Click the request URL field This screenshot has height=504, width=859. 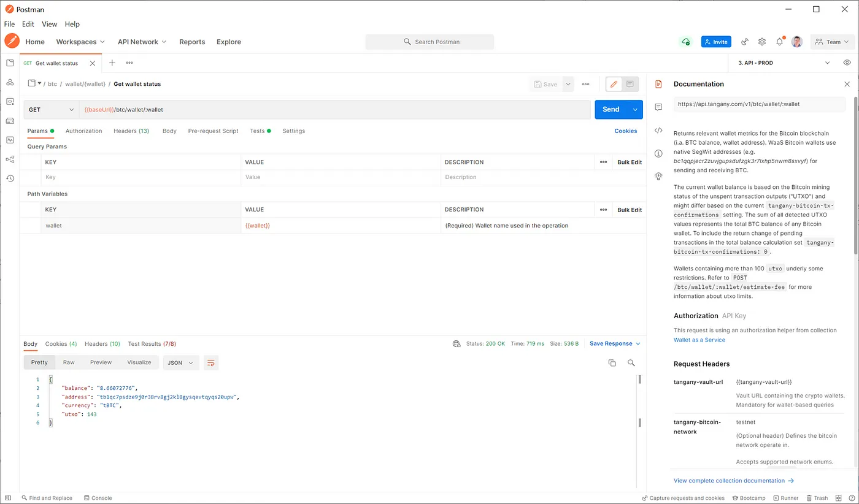click(x=335, y=109)
